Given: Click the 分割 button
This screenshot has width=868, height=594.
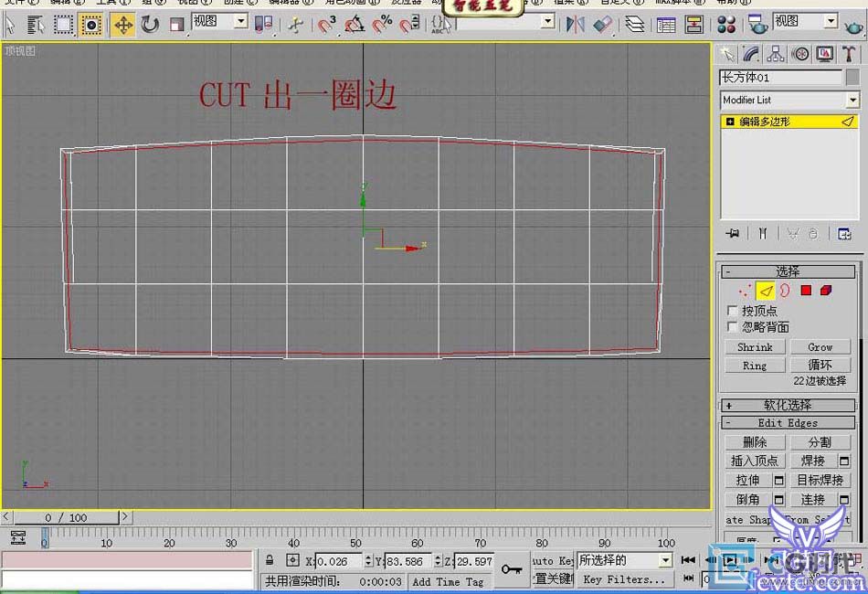Looking at the screenshot, I should (820, 442).
